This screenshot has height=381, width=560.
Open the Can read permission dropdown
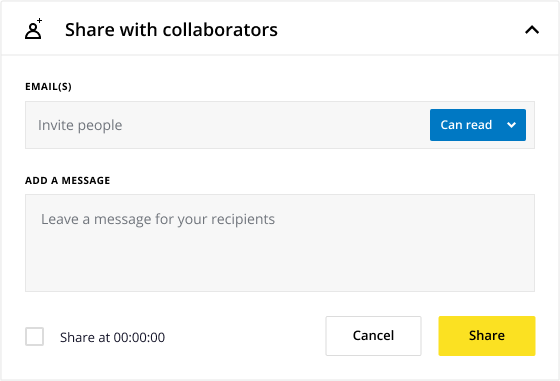(x=478, y=125)
